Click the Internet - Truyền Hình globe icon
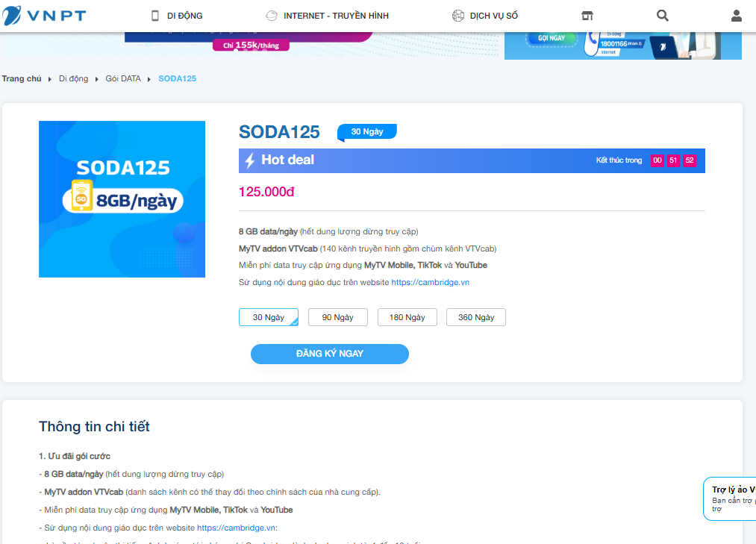The height and width of the screenshot is (544, 756). [x=272, y=16]
